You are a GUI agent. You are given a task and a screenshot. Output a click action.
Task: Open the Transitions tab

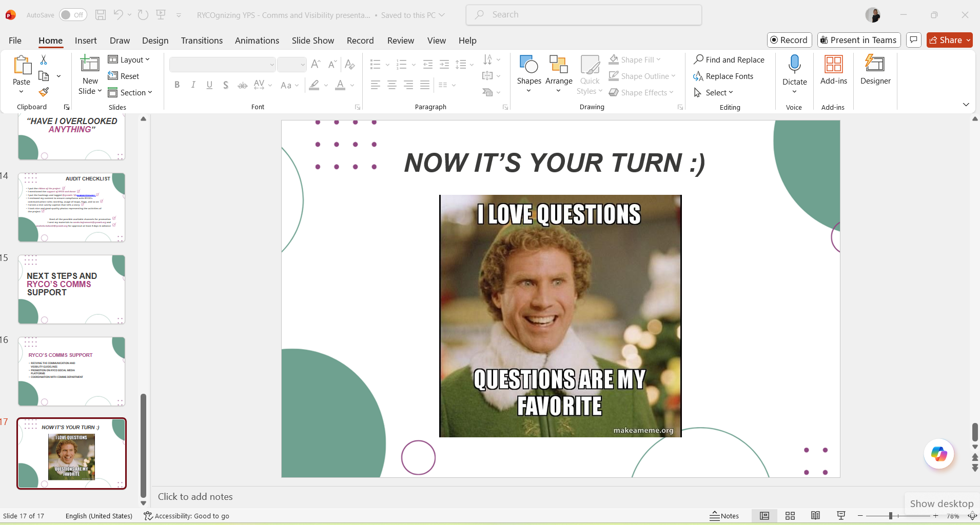pyautogui.click(x=202, y=41)
